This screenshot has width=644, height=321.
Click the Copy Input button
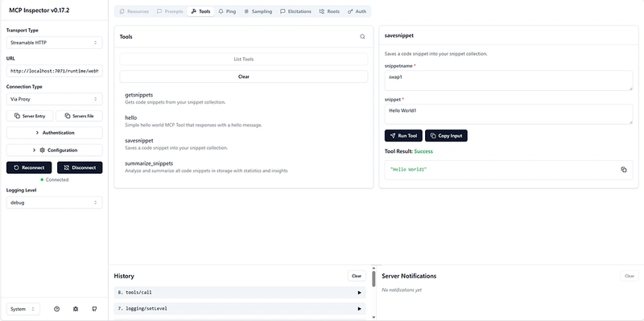click(446, 136)
